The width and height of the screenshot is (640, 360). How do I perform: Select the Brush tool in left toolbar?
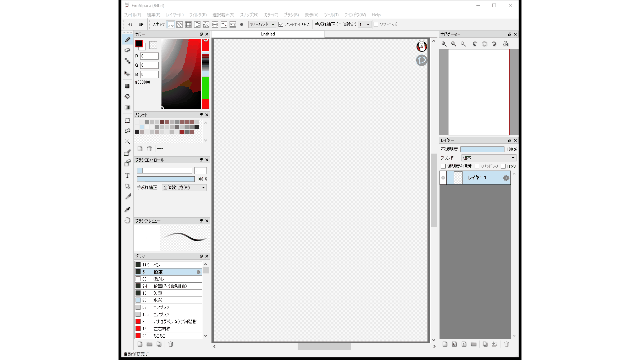pos(127,40)
